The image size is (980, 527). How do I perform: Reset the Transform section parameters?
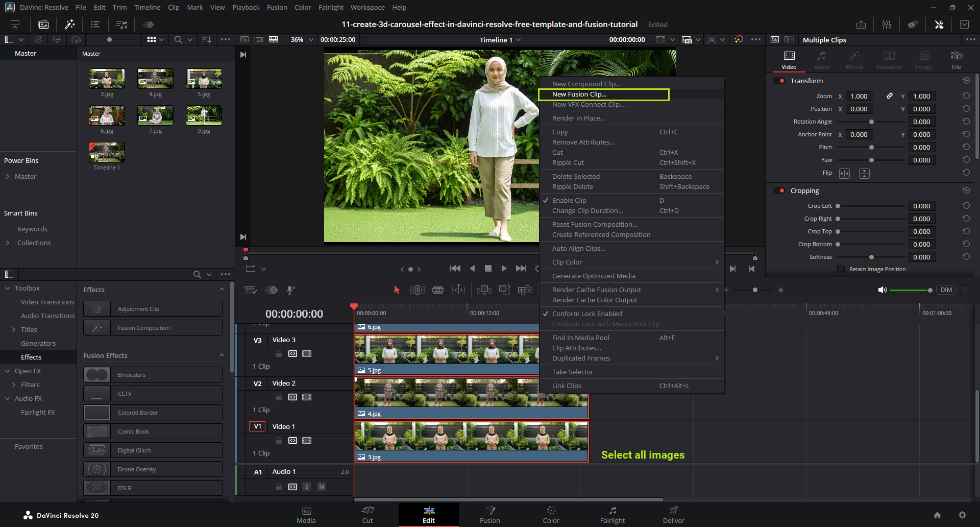(x=966, y=81)
